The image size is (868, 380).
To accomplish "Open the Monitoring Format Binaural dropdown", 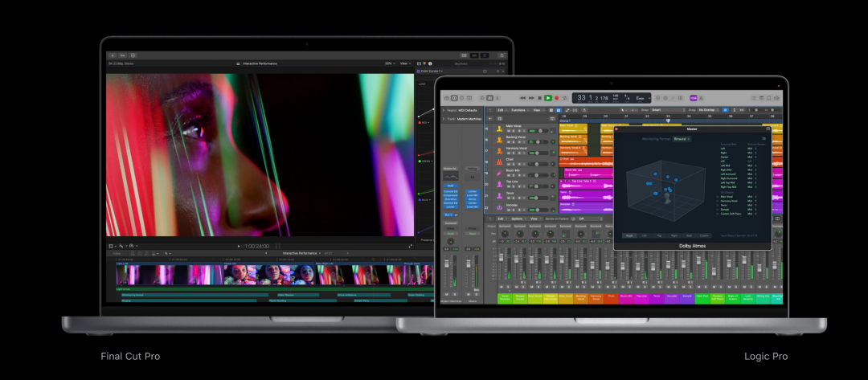I will [x=682, y=139].
